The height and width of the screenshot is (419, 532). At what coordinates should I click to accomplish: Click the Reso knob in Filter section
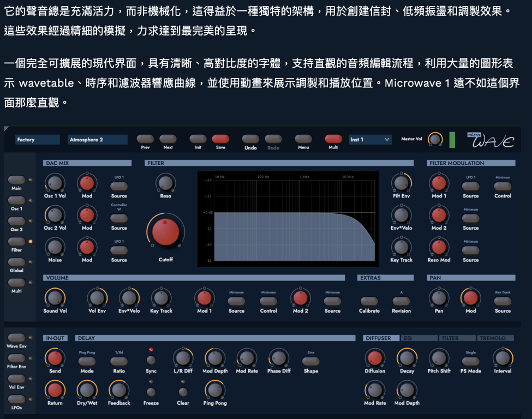click(165, 183)
